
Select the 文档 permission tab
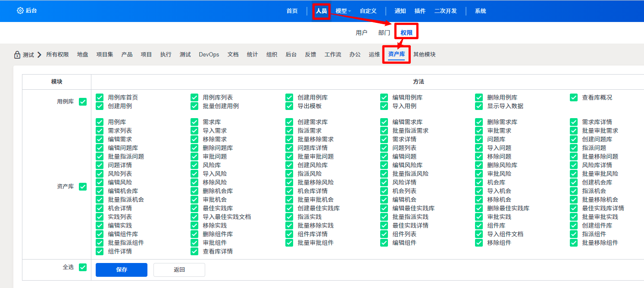click(x=233, y=55)
